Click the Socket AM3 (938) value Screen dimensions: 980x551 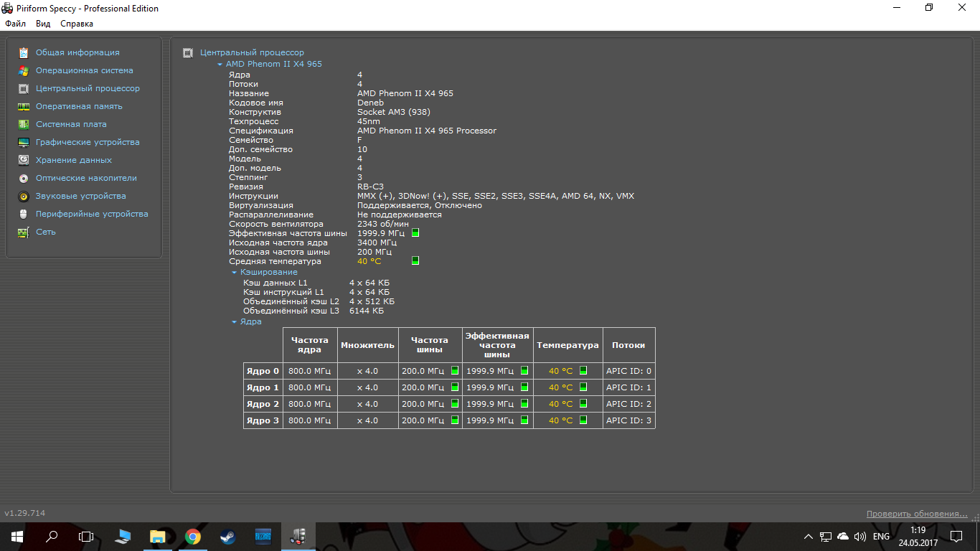(x=393, y=112)
